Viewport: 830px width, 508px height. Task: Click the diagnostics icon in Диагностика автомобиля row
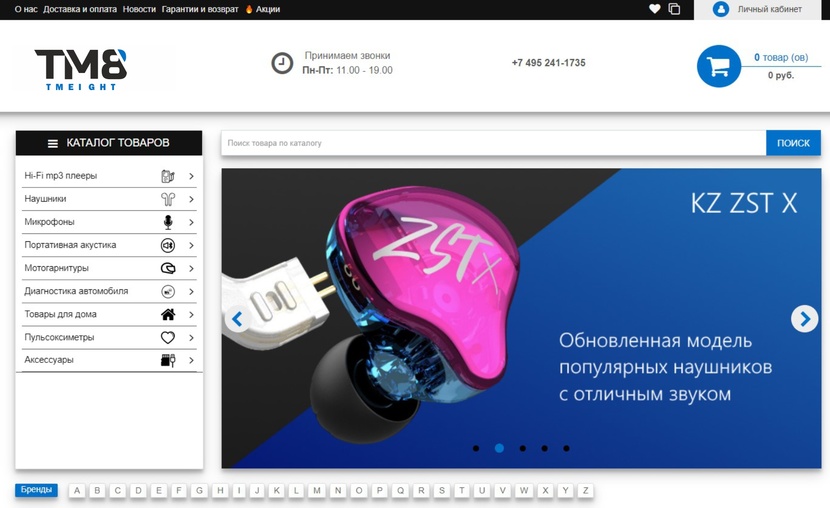coord(168,292)
